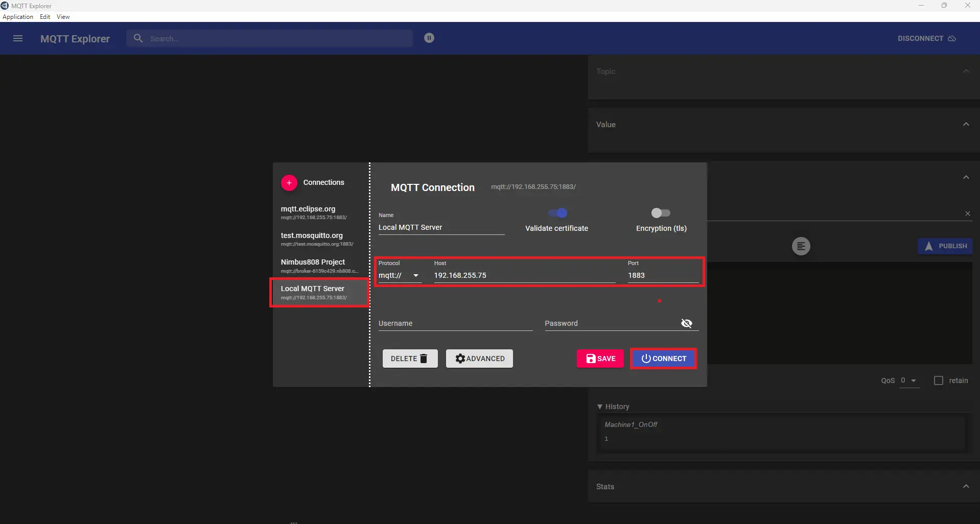This screenshot has height=524, width=980.
Task: Click the format alignment round icon
Action: tap(801, 246)
